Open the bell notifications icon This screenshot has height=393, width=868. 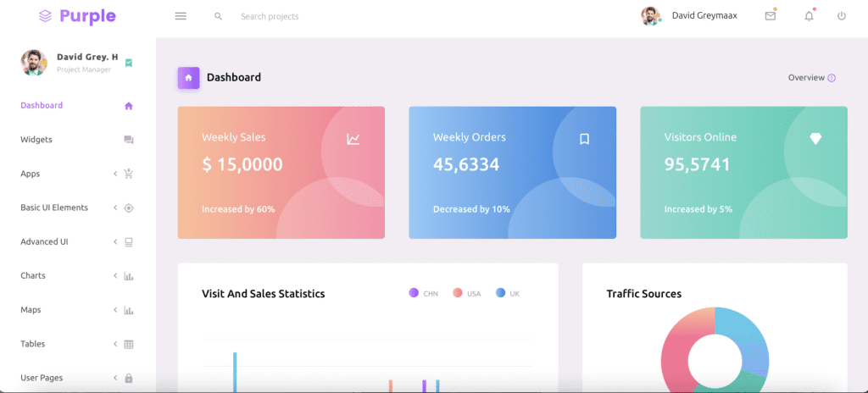tap(809, 16)
